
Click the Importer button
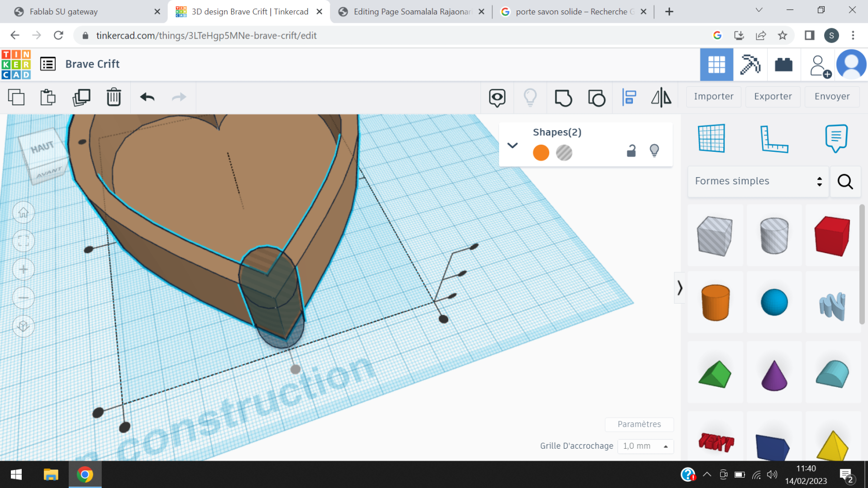click(x=714, y=97)
